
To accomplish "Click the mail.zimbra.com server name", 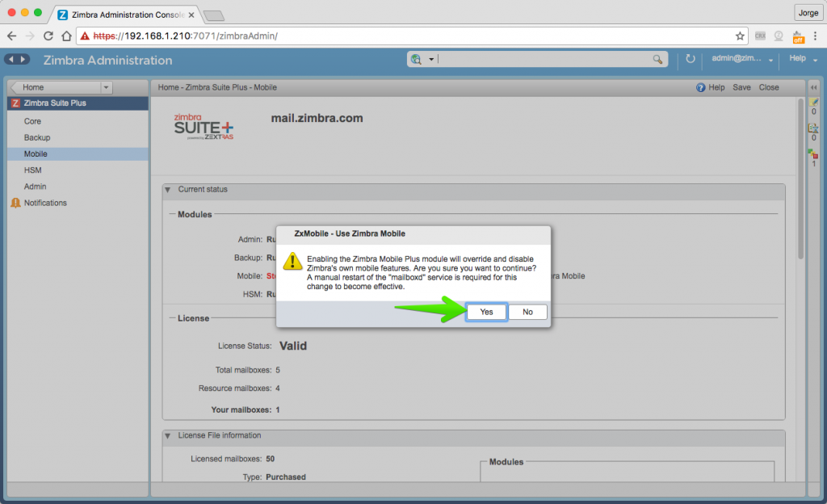I will click(x=317, y=118).
